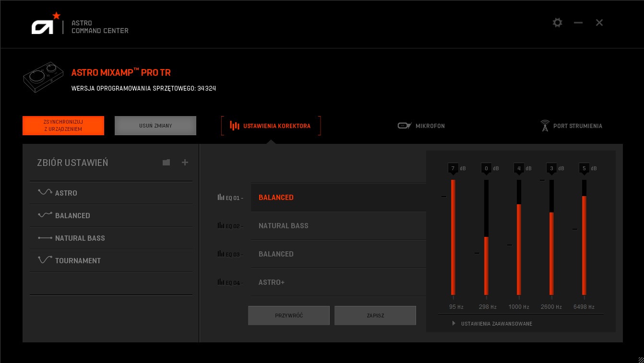This screenshot has width=644, height=363.
Task: Click ZSYNCHRONIZUJ Z URZĄDZENIEM button
Action: coord(63,126)
